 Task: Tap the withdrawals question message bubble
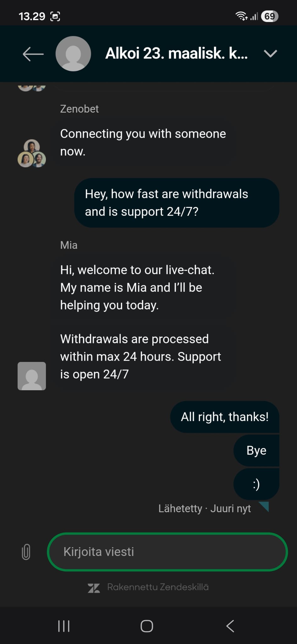(177, 203)
